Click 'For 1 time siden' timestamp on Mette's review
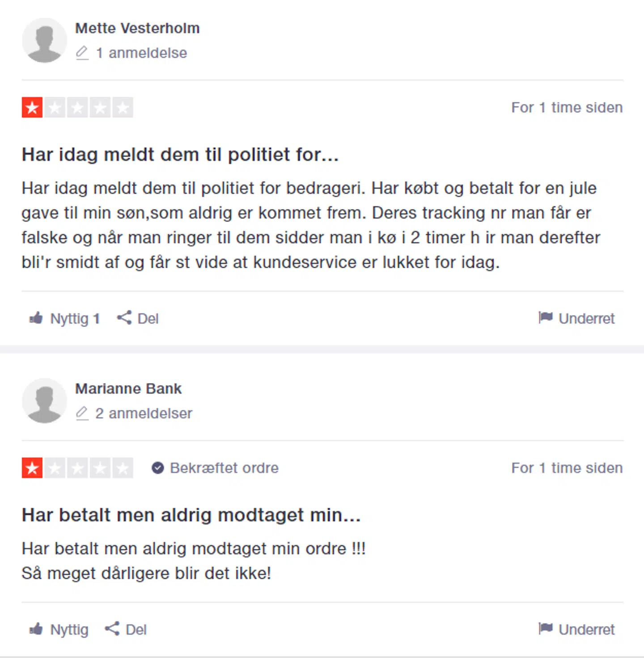 [x=567, y=108]
